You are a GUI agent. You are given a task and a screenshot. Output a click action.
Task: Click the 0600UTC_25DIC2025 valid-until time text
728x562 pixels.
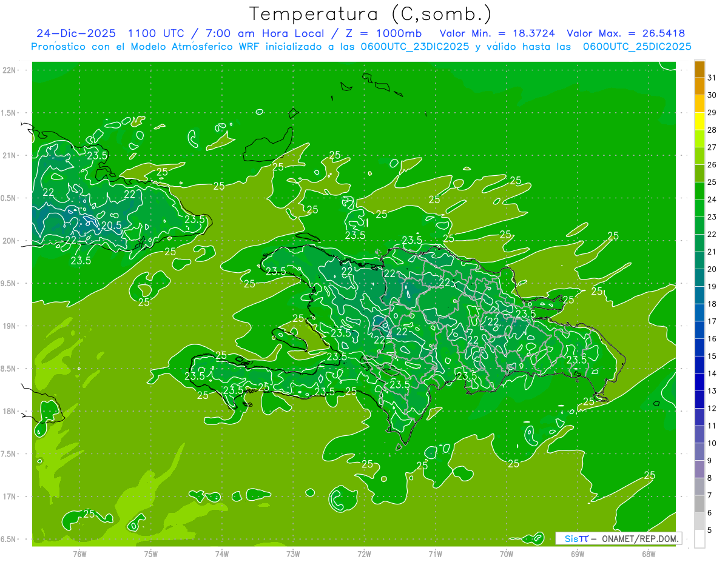[x=637, y=47]
